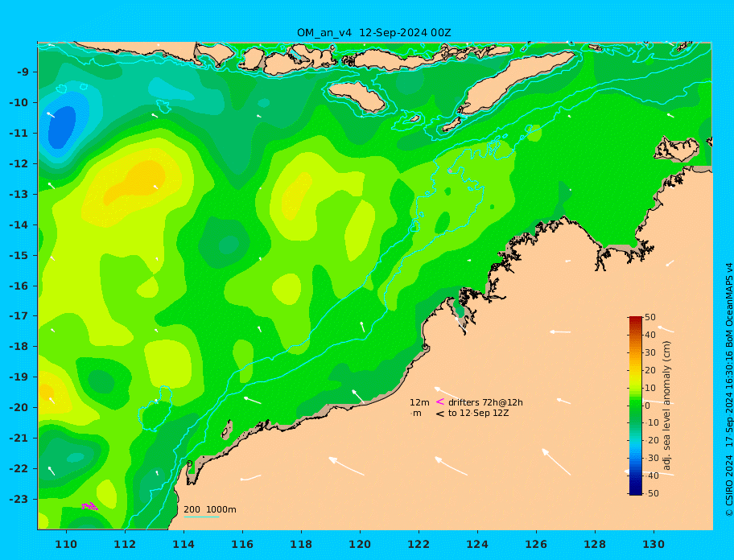This screenshot has width=734, height=560.
Task: Click the "-17" latitude axis label
Action: click(19, 316)
